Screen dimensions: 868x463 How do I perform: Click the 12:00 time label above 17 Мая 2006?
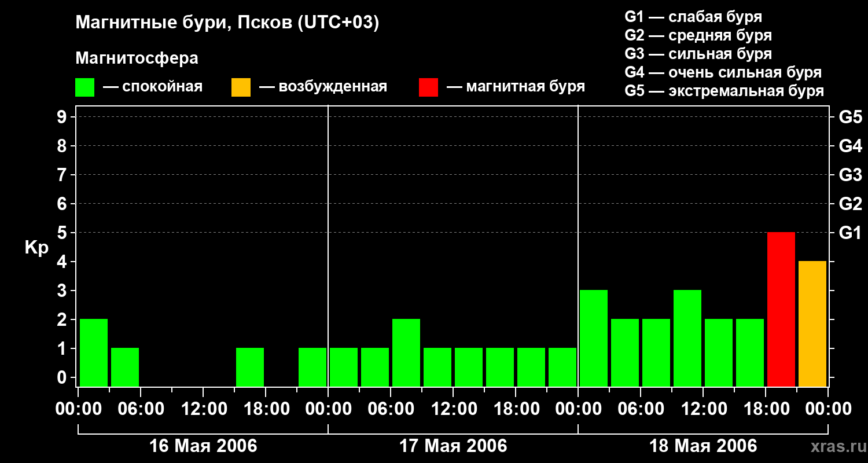(x=453, y=409)
